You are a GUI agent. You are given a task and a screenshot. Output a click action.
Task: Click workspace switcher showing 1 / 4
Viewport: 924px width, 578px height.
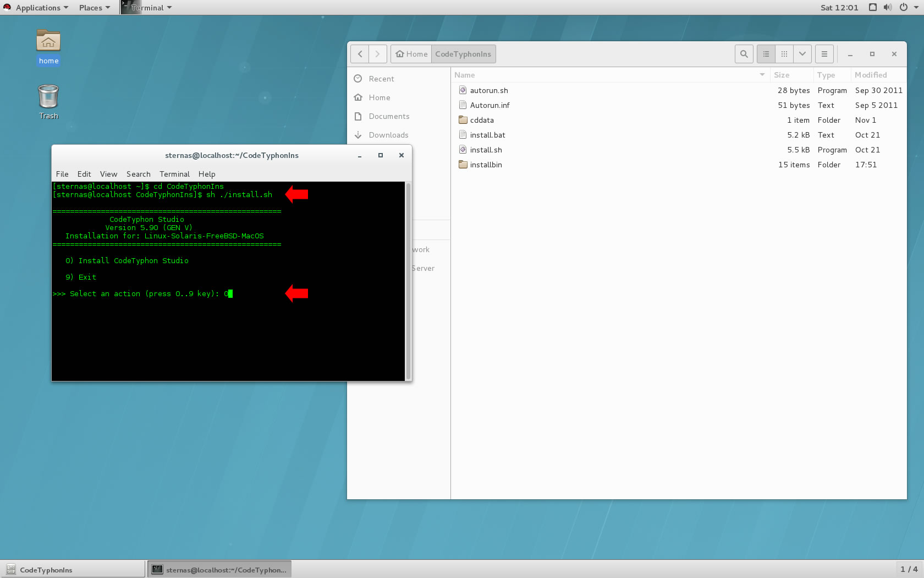(x=909, y=569)
